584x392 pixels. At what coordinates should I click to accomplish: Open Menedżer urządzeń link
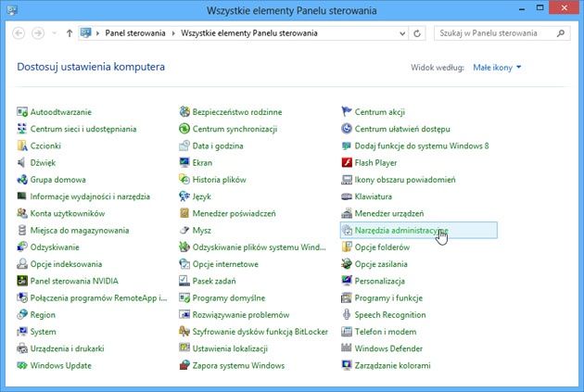click(389, 213)
